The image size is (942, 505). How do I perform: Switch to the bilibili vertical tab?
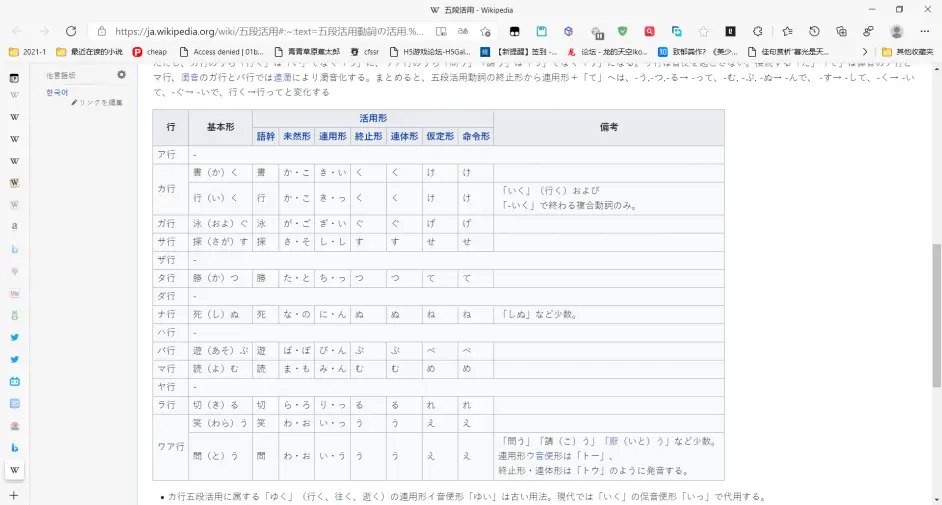pos(14,381)
